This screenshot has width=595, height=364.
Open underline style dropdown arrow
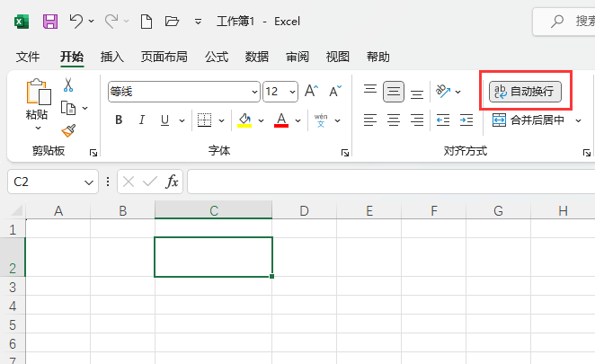(x=182, y=120)
